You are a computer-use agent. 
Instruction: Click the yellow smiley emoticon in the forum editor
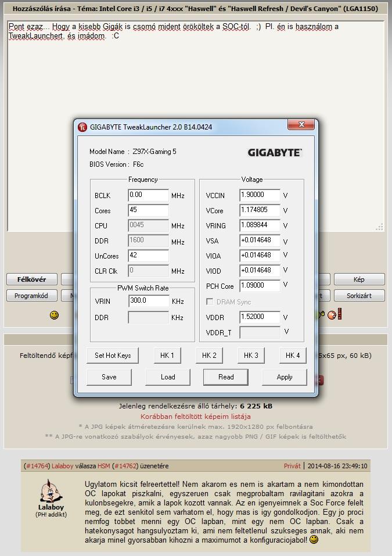[54, 315]
